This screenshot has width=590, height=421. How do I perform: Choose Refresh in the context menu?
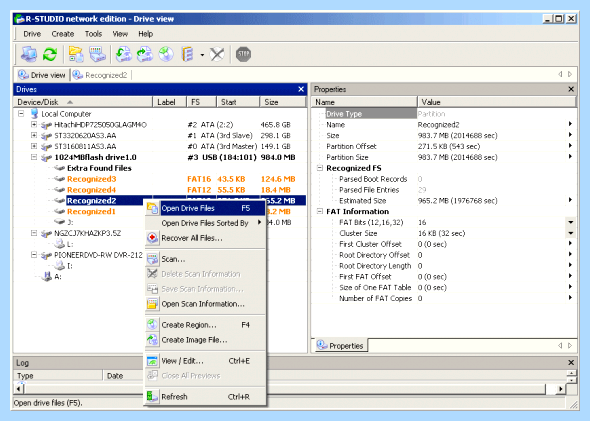coord(205,397)
